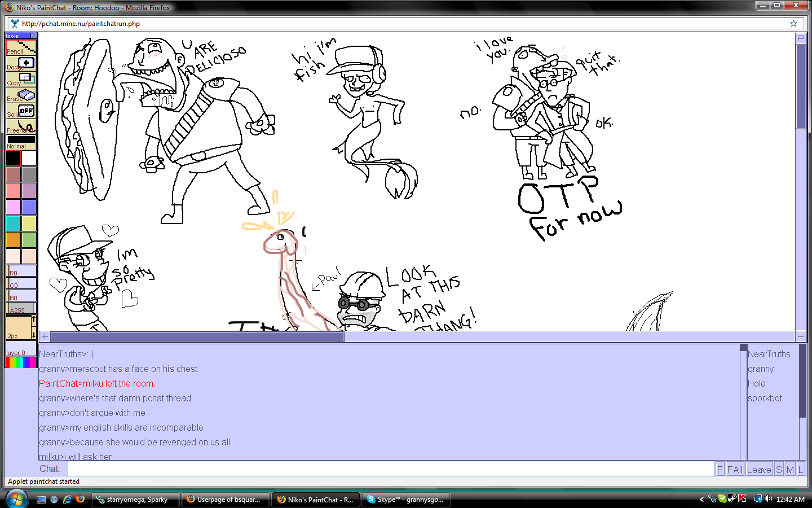This screenshot has width=812, height=508.
Task: Select the Freehand drawing mode
Action: 21,126
